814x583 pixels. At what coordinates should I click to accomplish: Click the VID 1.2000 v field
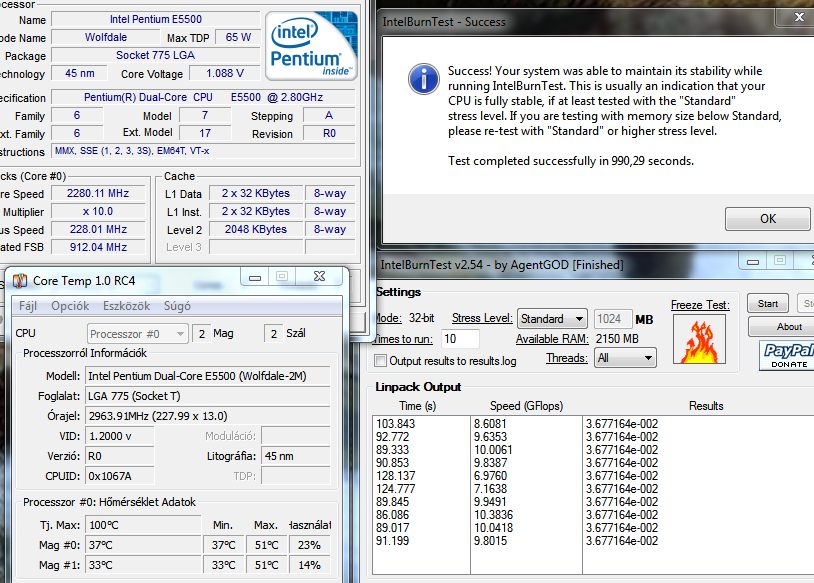[119, 436]
